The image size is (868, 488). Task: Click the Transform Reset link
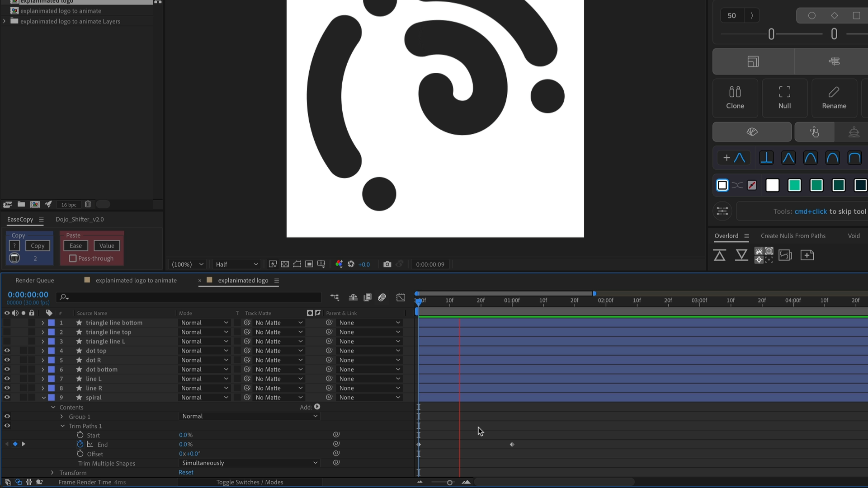click(x=186, y=472)
